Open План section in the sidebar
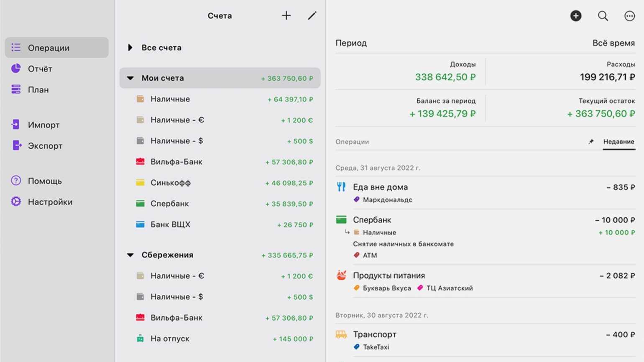Viewport: 644px width, 362px height. [x=38, y=89]
